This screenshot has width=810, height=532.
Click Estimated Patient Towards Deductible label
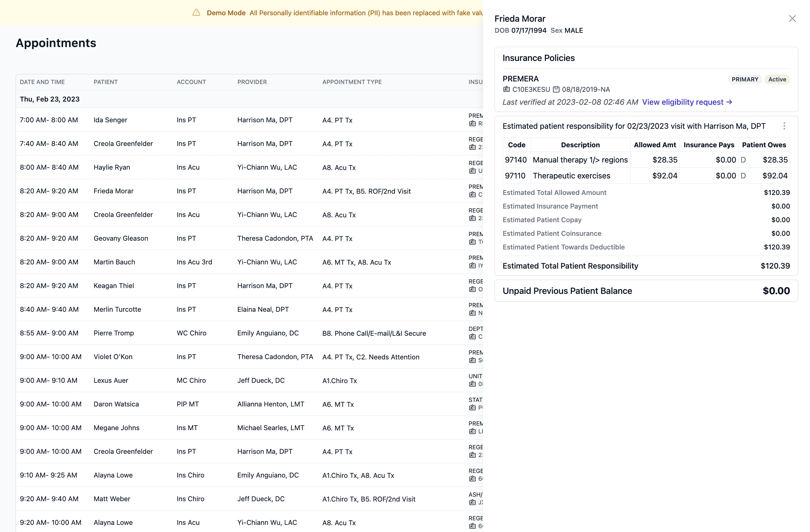click(563, 247)
